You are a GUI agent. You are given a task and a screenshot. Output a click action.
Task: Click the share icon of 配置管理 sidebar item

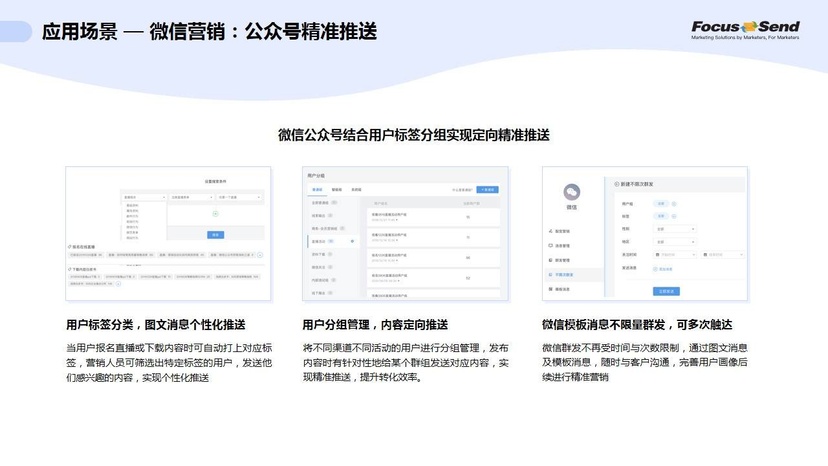pyautogui.click(x=550, y=231)
